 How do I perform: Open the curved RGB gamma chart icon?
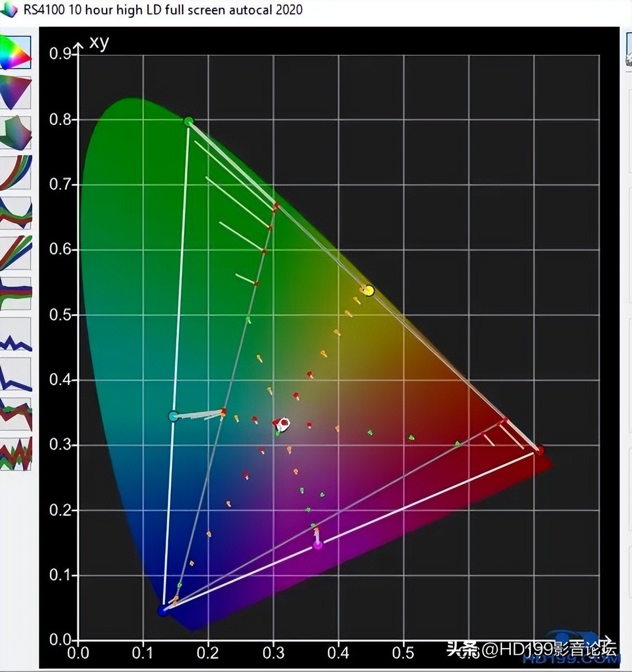tap(16, 172)
